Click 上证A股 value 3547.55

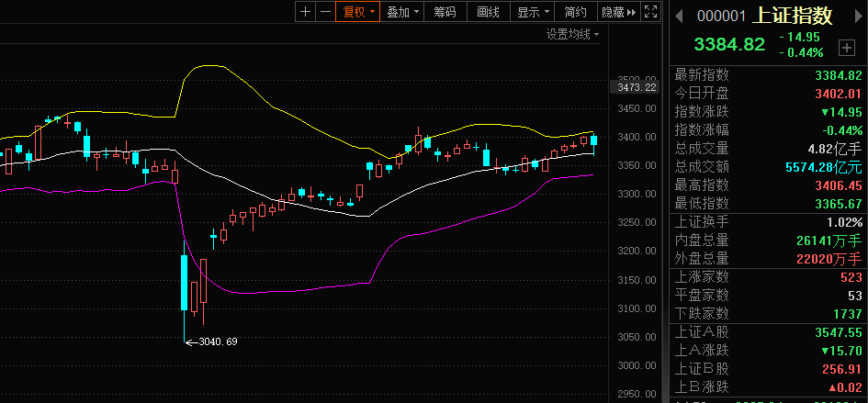click(x=838, y=332)
